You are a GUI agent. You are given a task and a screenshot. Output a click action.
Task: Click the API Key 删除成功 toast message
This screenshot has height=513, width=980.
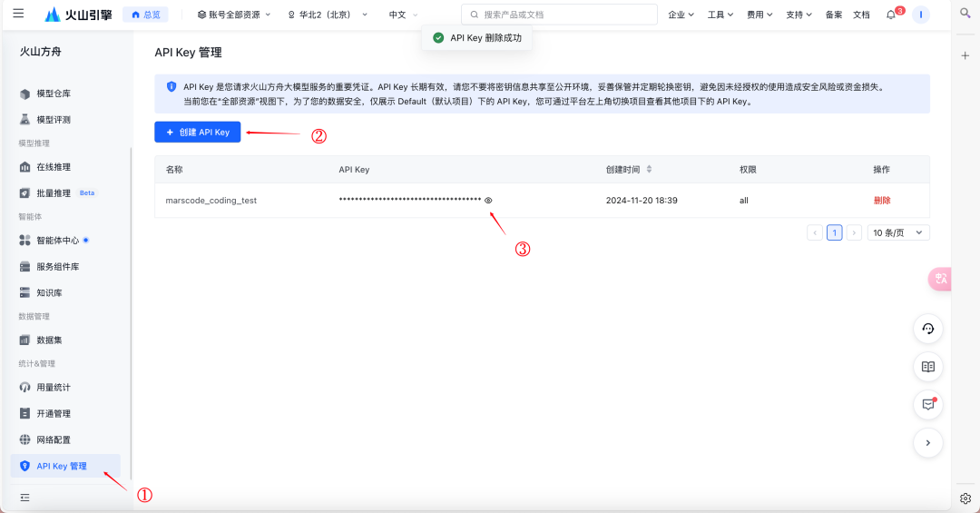click(x=477, y=38)
